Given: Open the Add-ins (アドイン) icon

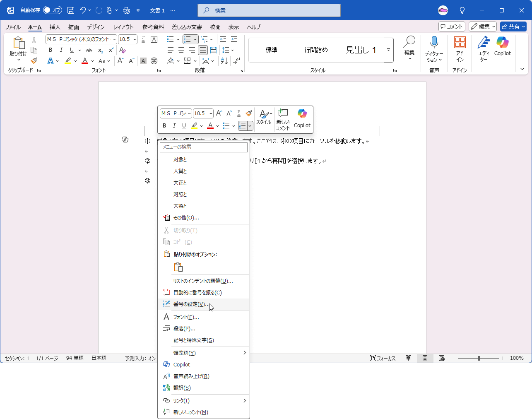Looking at the screenshot, I should 460,48.
